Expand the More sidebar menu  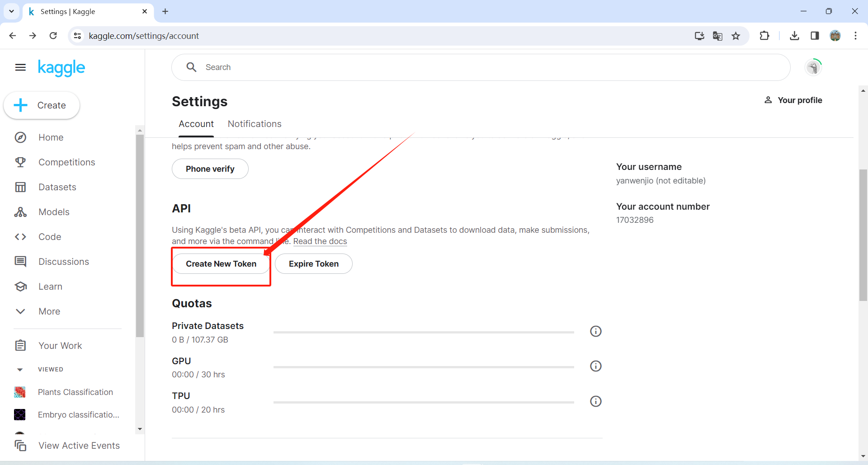[x=49, y=311]
